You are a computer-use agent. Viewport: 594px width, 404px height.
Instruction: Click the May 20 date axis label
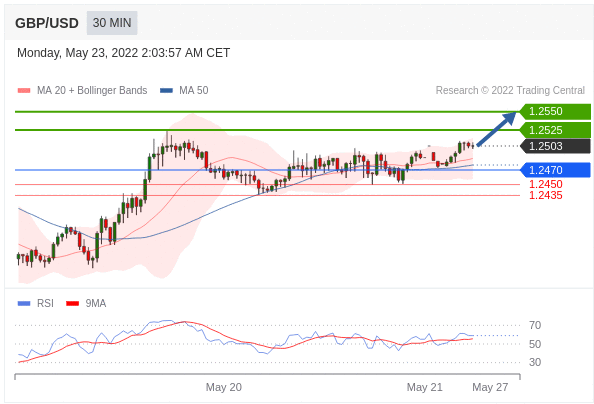[224, 387]
